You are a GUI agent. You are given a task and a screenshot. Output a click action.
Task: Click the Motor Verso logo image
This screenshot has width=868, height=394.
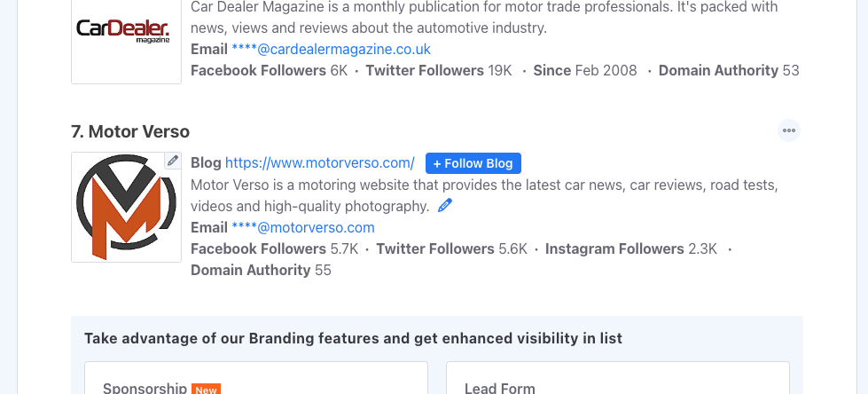126,208
